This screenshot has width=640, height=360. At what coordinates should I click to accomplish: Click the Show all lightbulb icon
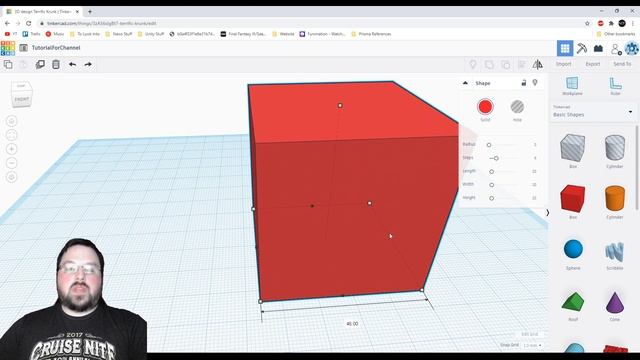pyautogui.click(x=473, y=64)
